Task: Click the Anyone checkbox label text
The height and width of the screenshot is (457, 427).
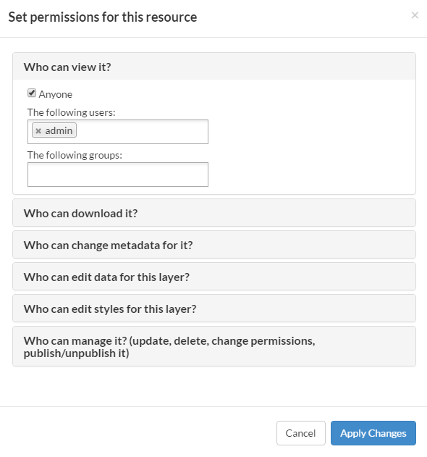Action: 55,95
